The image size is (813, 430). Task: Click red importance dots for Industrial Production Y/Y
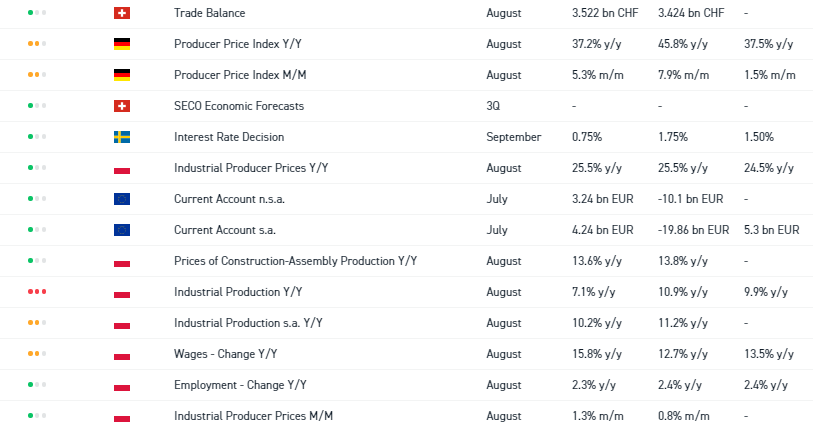click(37, 292)
